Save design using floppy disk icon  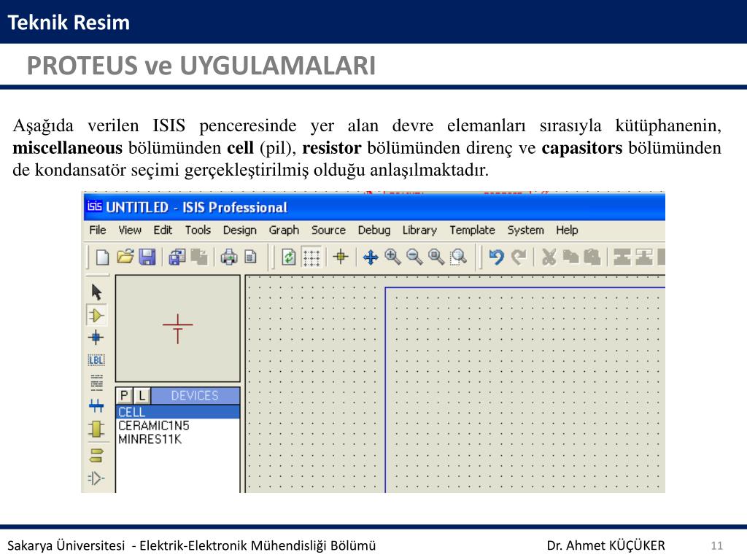(x=147, y=257)
